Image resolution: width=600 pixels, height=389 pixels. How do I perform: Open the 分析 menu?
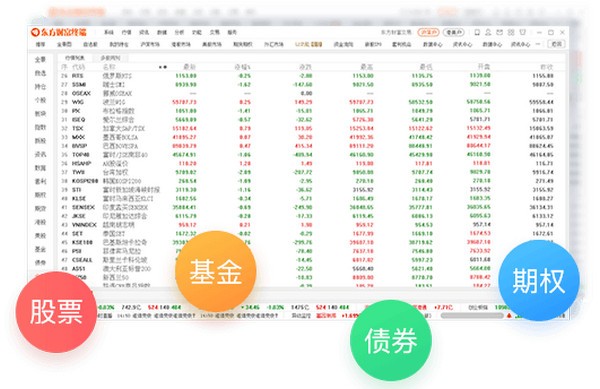(x=179, y=33)
